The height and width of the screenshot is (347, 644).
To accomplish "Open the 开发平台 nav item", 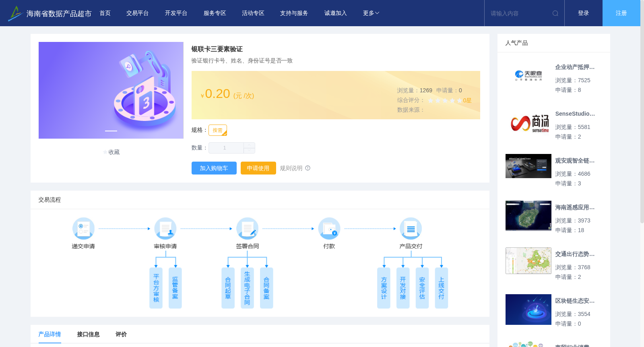I will pos(176,13).
